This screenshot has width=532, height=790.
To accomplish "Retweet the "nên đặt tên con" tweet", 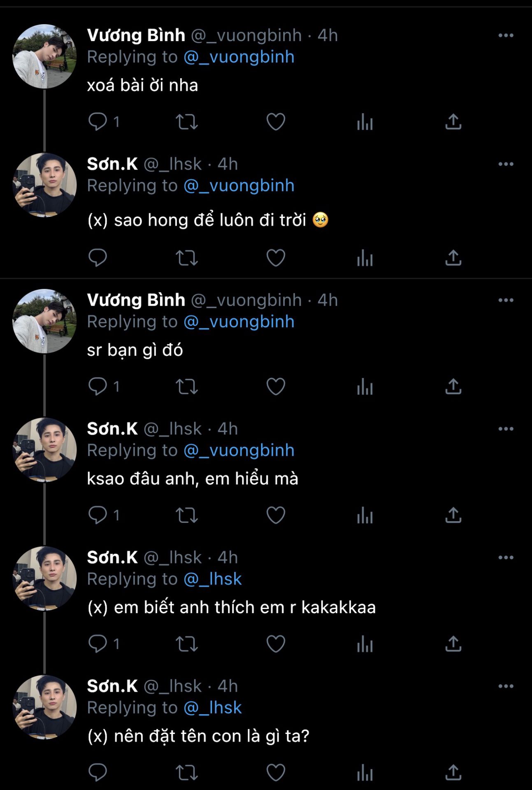I will [x=187, y=773].
